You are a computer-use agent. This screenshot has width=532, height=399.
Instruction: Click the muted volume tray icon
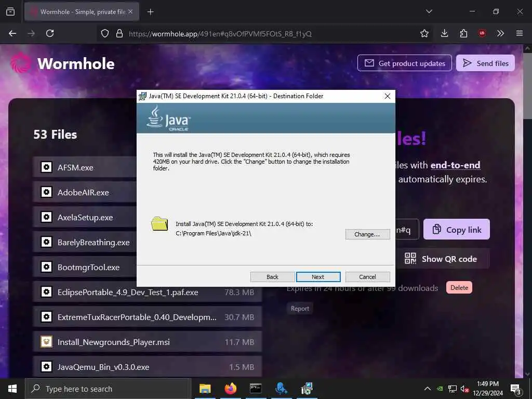pyautogui.click(x=464, y=389)
